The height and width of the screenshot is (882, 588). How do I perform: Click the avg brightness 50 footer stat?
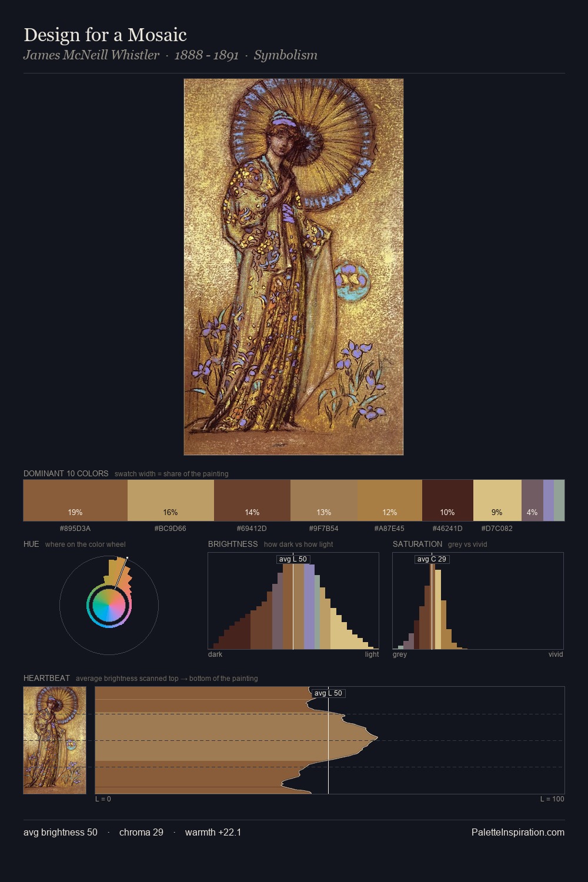pos(61,832)
